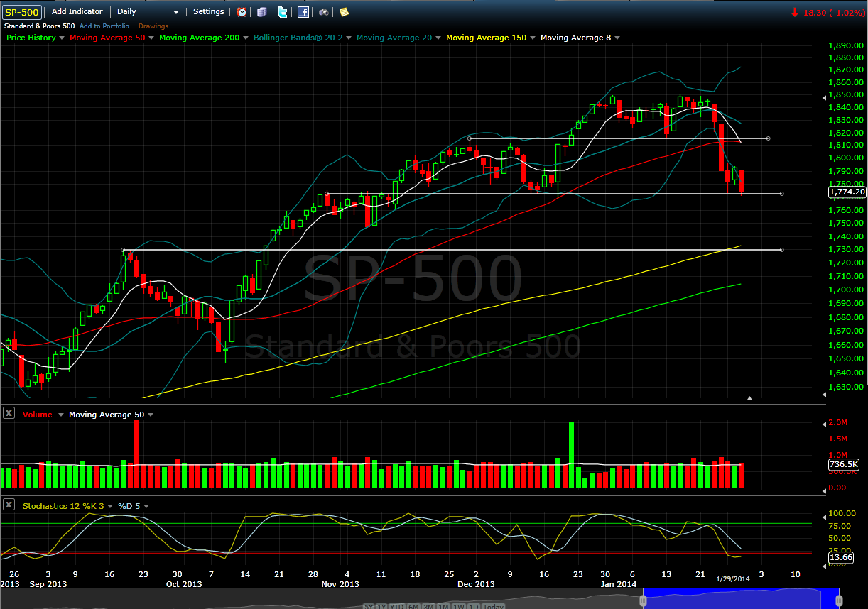Click right endpoint of 1,815 resistance line
Viewport: 868px width, 609px height.
[769, 138]
